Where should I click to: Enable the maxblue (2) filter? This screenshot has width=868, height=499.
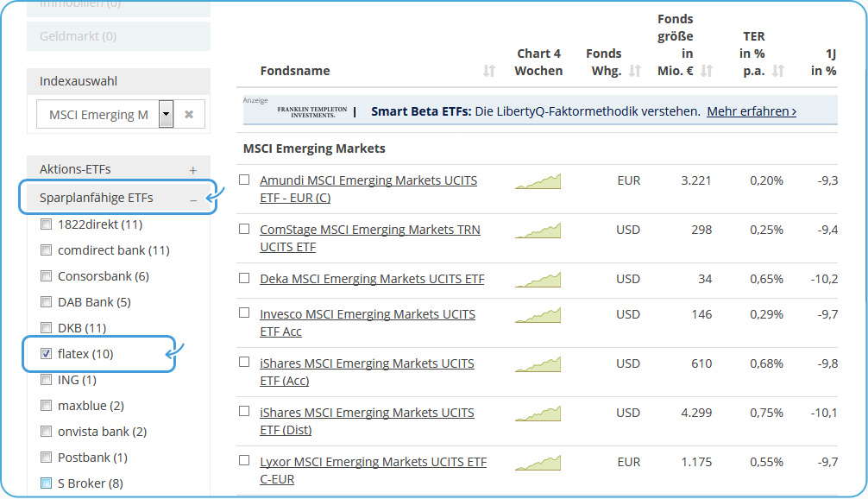coord(47,406)
